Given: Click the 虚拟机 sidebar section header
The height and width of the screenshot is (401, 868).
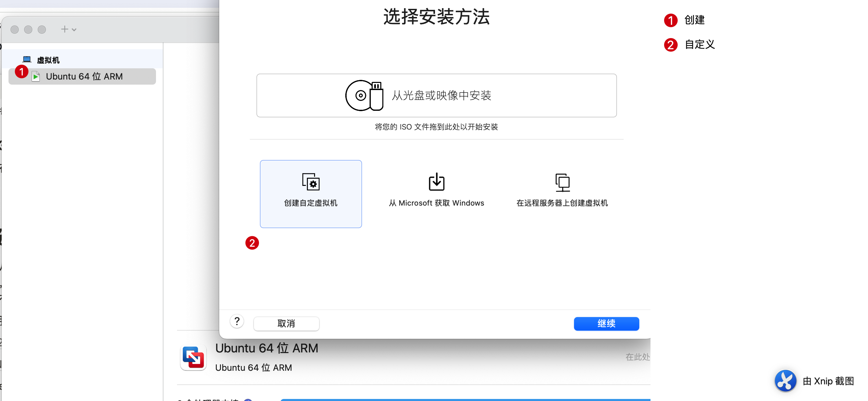Looking at the screenshot, I should point(82,60).
